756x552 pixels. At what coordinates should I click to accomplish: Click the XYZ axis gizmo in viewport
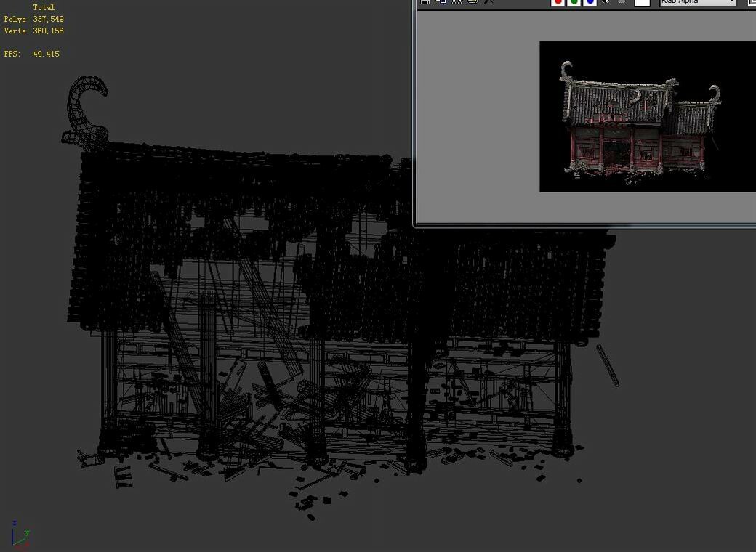(21, 535)
